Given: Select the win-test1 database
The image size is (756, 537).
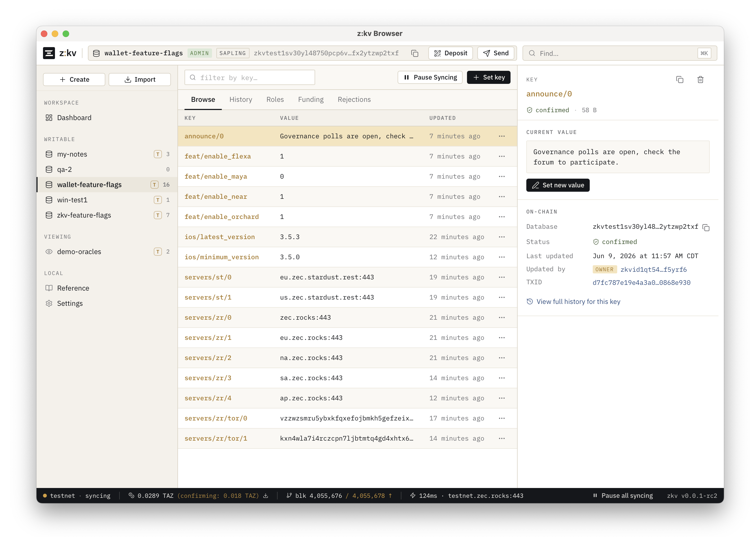Looking at the screenshot, I should pos(107,200).
